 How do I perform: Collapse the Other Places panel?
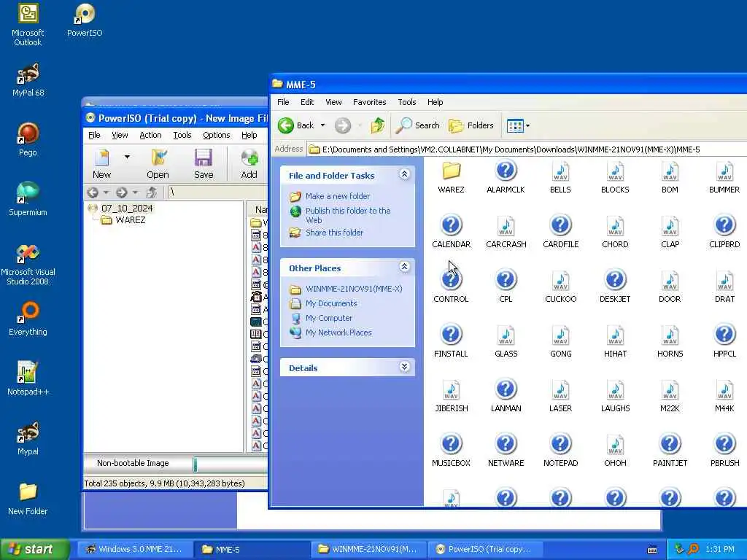(404, 267)
